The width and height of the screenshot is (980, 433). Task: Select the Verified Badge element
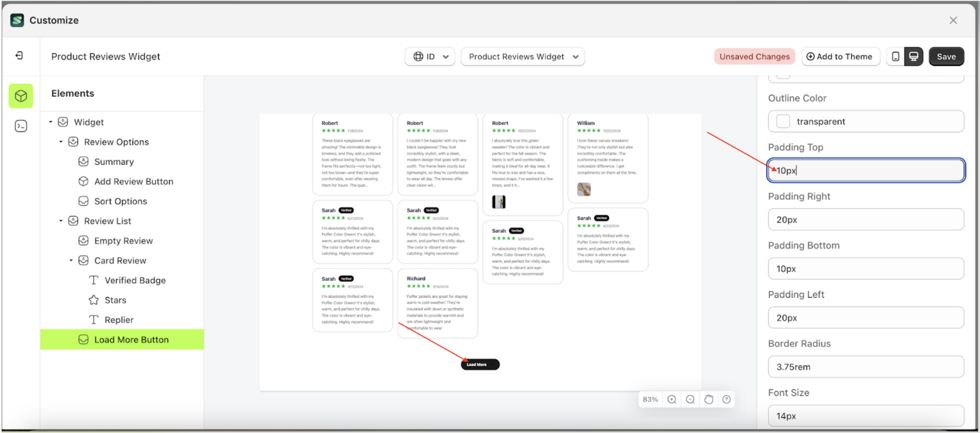tap(135, 280)
